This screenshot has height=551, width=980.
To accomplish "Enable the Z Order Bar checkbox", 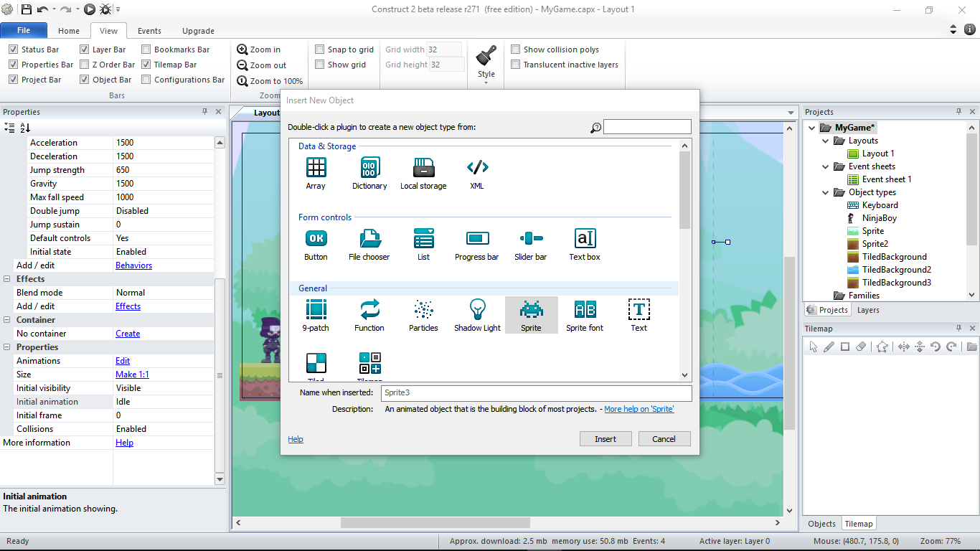I will coord(85,65).
